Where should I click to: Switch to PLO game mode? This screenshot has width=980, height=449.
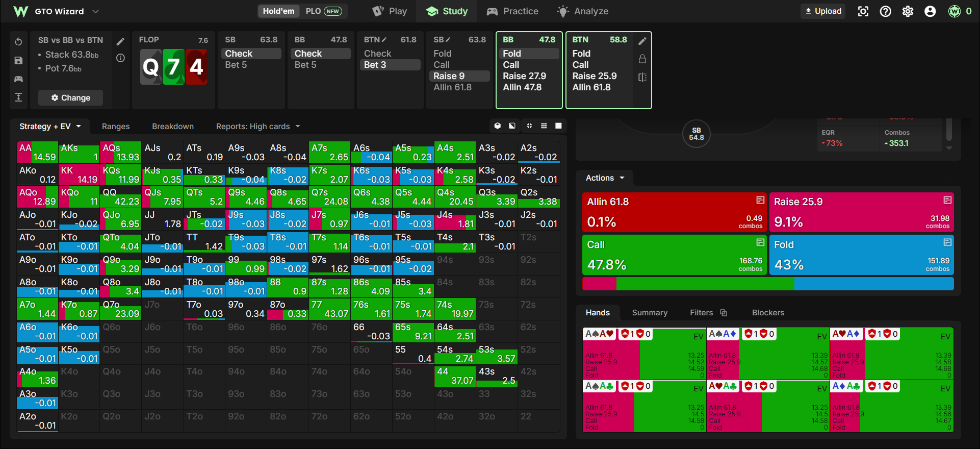coord(324,11)
